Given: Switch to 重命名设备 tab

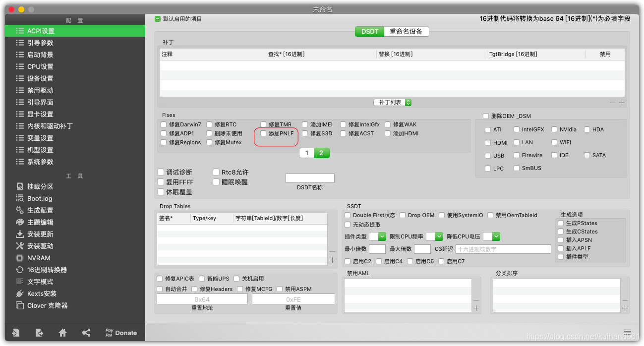Looking at the screenshot, I should pyautogui.click(x=407, y=31).
